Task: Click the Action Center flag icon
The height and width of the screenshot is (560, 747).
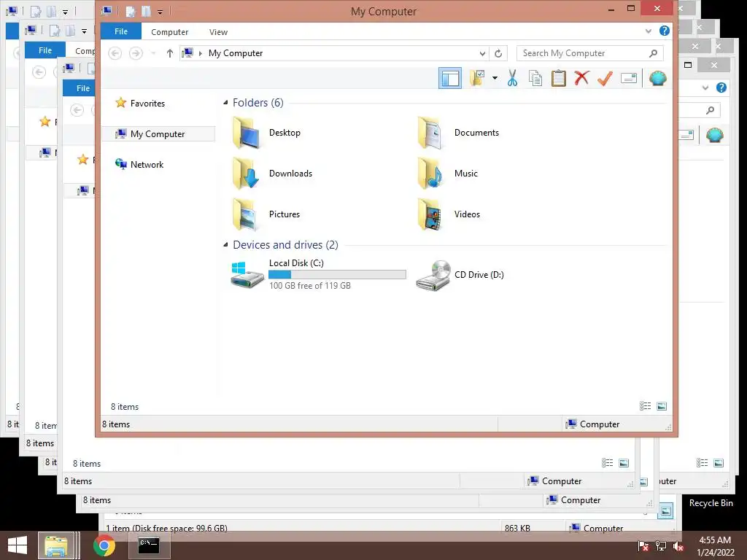Action: pos(643,547)
